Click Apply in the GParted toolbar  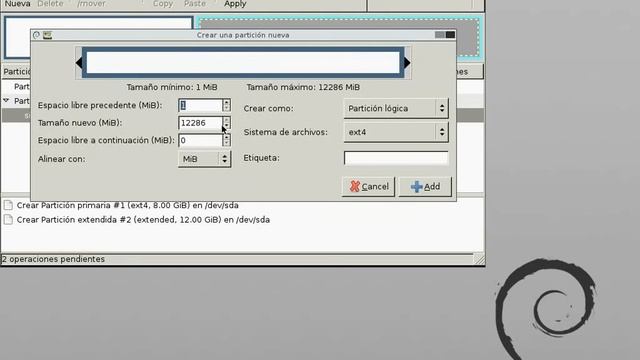[235, 4]
